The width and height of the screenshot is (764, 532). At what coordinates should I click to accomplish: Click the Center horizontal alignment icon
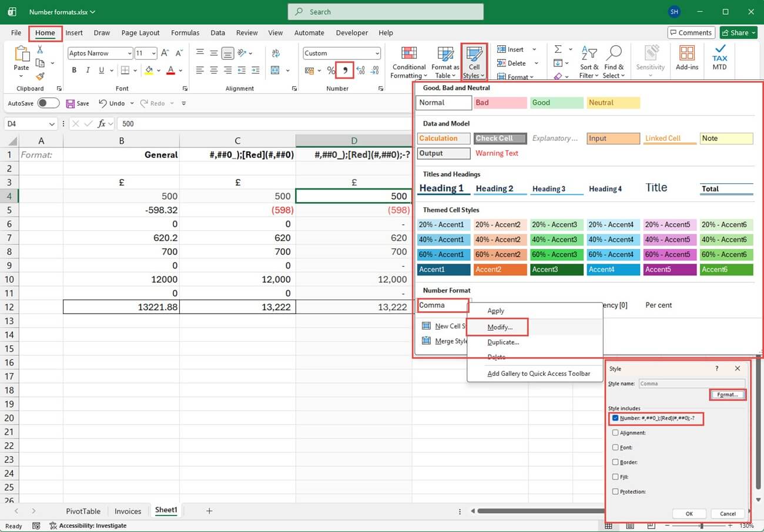coord(213,70)
